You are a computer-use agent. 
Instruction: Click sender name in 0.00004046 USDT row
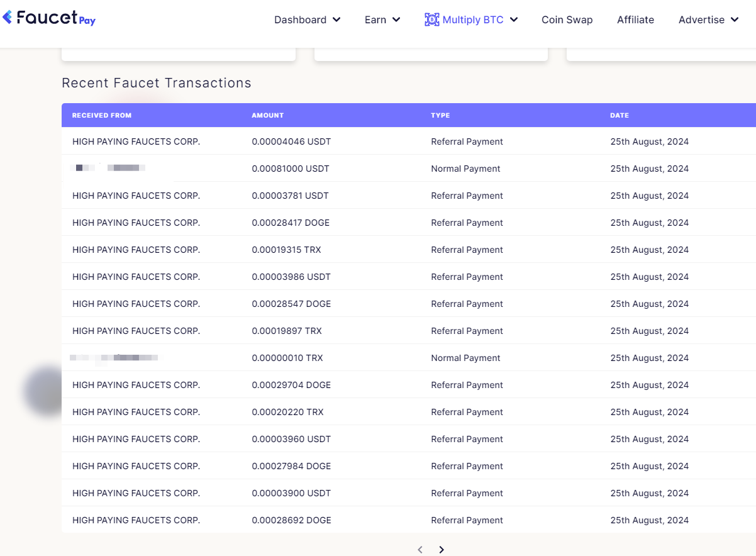(136, 142)
